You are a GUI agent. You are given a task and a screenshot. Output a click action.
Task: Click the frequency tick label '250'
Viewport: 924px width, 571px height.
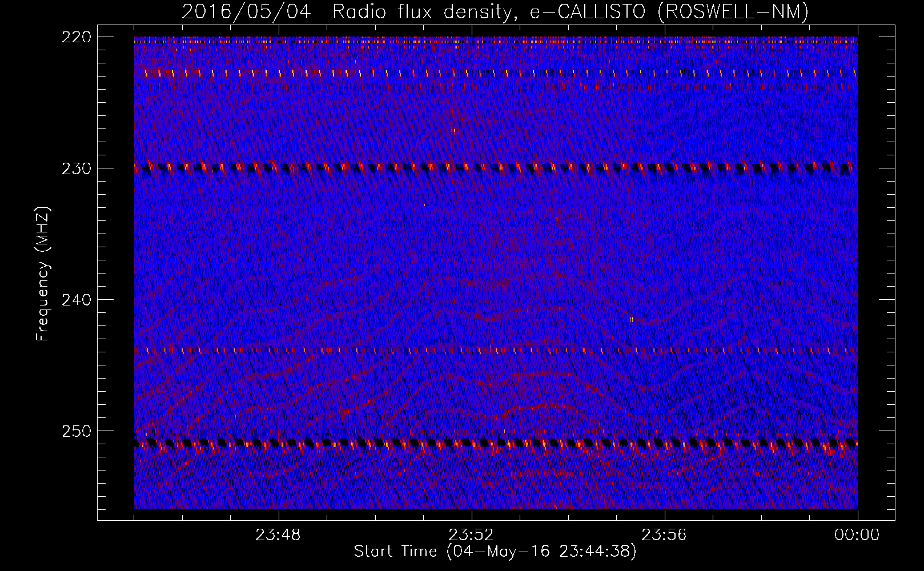click(x=76, y=431)
